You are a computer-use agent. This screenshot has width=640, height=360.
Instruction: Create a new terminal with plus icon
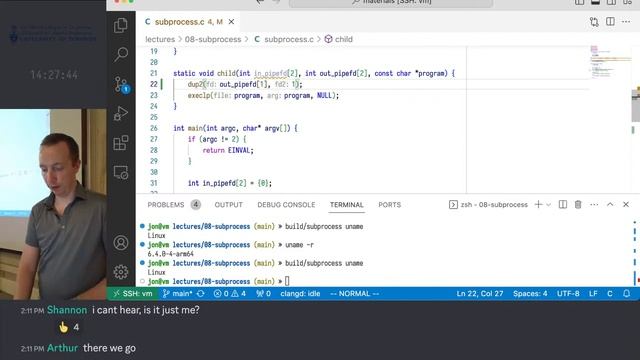[x=538, y=204]
